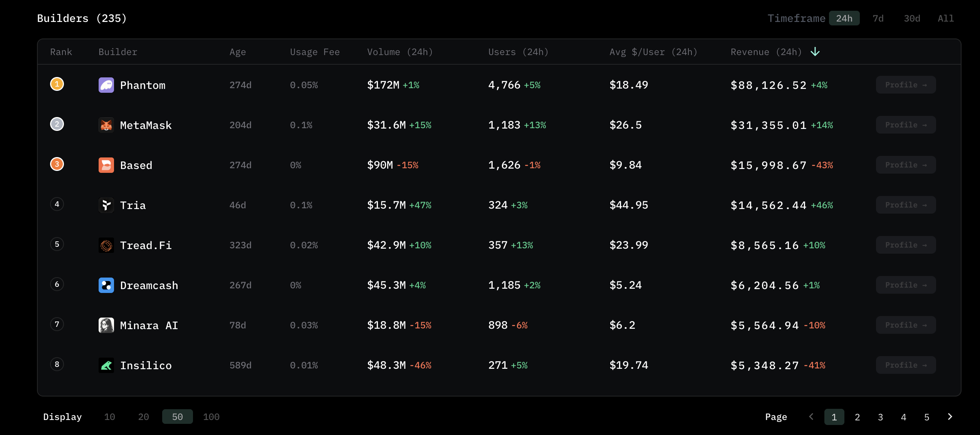Open page 2 of builders list

857,417
